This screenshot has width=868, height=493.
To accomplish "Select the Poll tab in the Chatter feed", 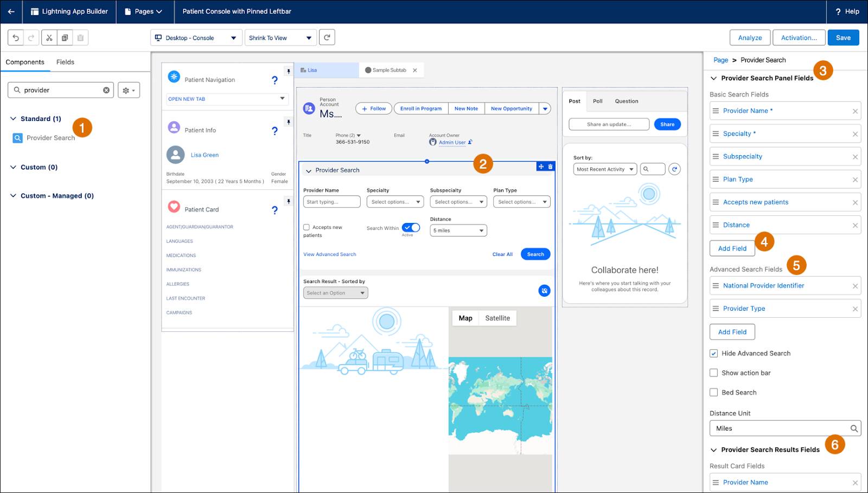I will 597,101.
